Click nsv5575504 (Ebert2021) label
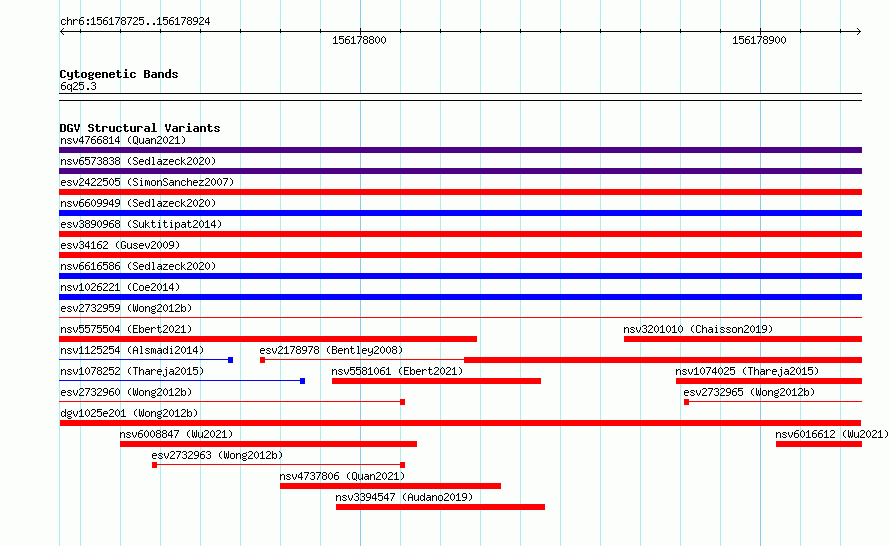Image resolution: width=890 pixels, height=546 pixels. point(126,329)
